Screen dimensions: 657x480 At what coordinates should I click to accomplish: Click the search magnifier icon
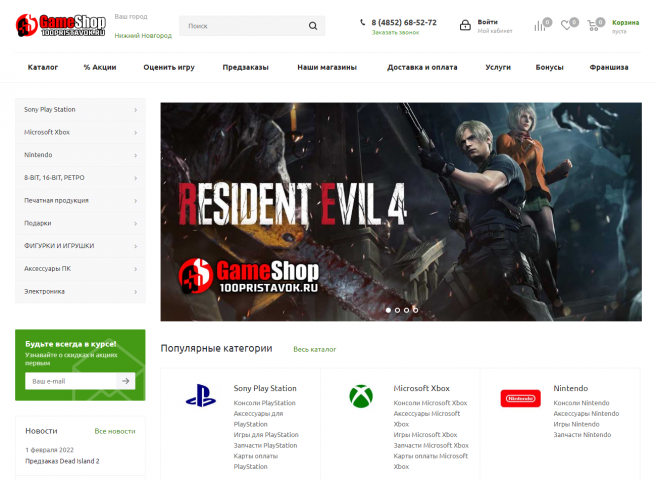(x=313, y=26)
